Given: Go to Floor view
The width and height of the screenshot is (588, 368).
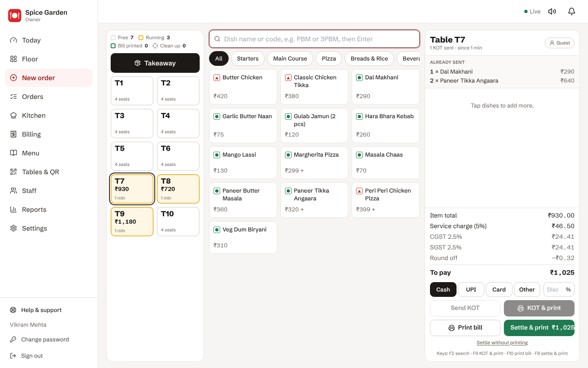Looking at the screenshot, I should 49,59.
